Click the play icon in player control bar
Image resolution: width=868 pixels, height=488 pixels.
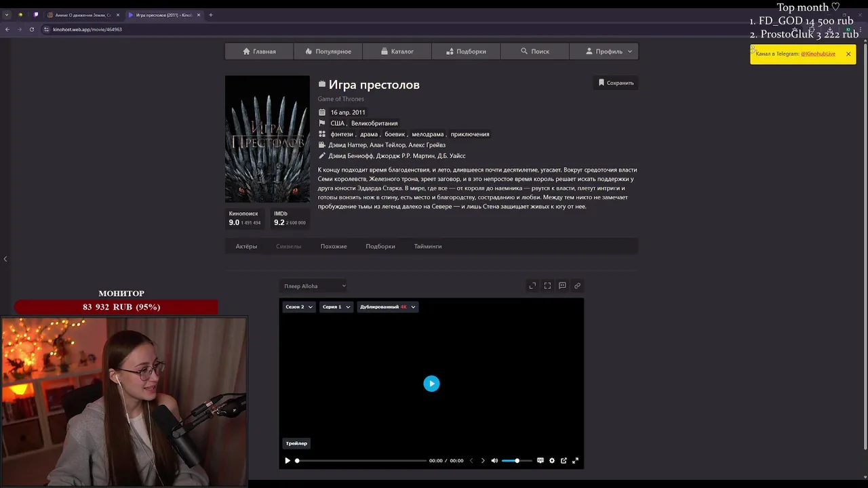[x=288, y=461]
